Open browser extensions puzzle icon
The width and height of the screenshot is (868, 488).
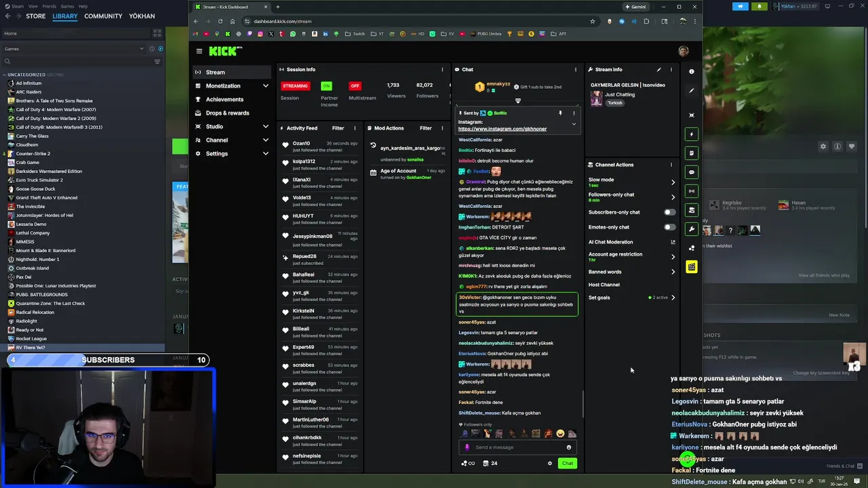tap(646, 21)
